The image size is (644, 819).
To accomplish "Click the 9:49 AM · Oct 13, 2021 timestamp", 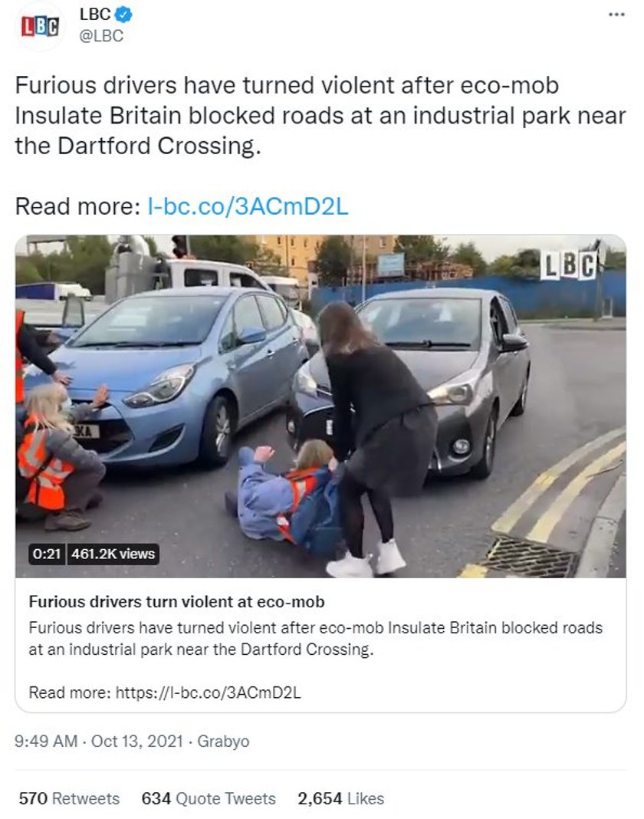I will click(x=99, y=742).
